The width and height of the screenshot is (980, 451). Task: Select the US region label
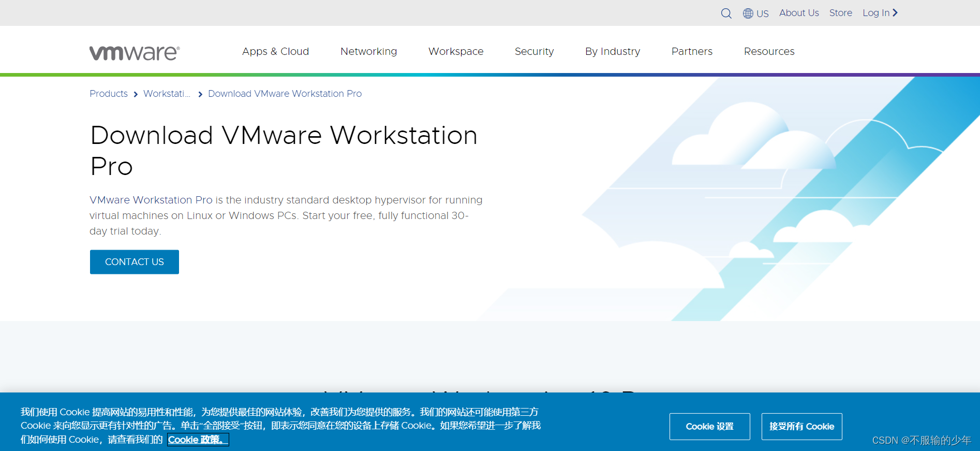[762, 14]
